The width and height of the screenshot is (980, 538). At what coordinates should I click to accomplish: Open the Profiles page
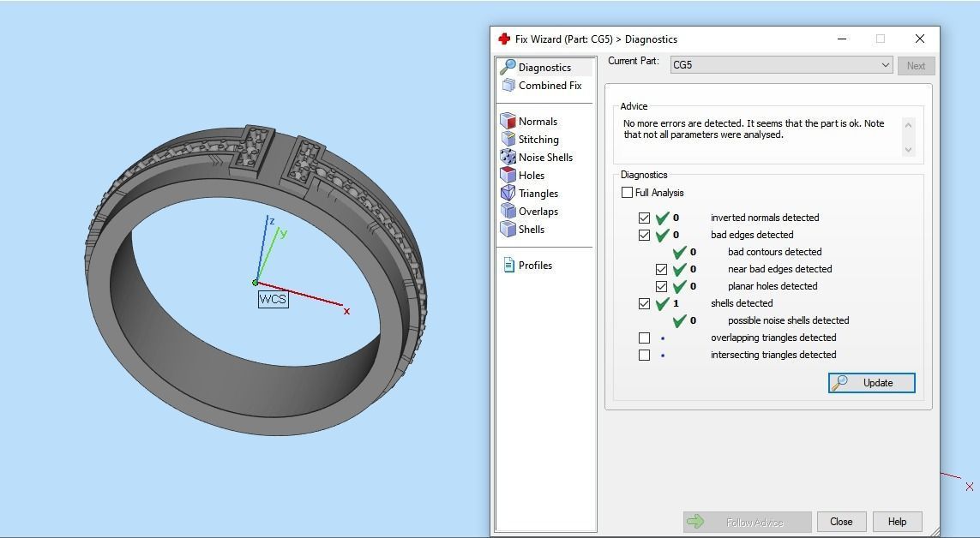click(535, 266)
